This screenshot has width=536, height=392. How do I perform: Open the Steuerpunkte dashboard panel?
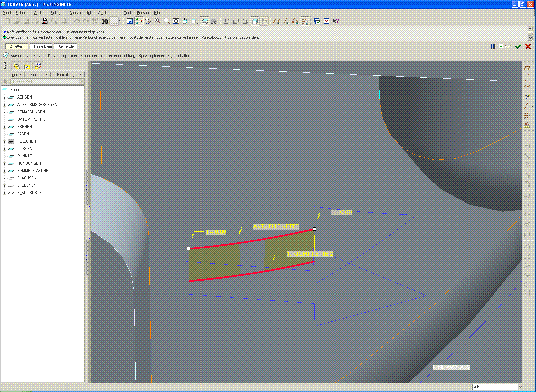[91, 56]
